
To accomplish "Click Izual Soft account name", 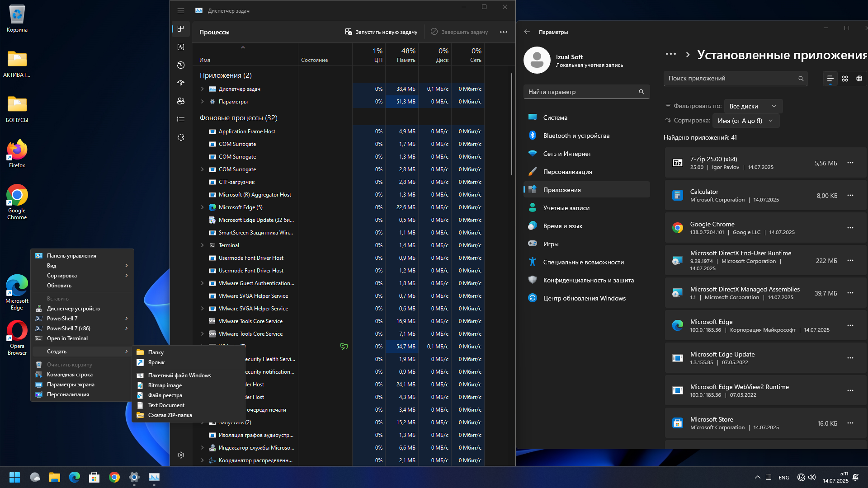I will (569, 57).
